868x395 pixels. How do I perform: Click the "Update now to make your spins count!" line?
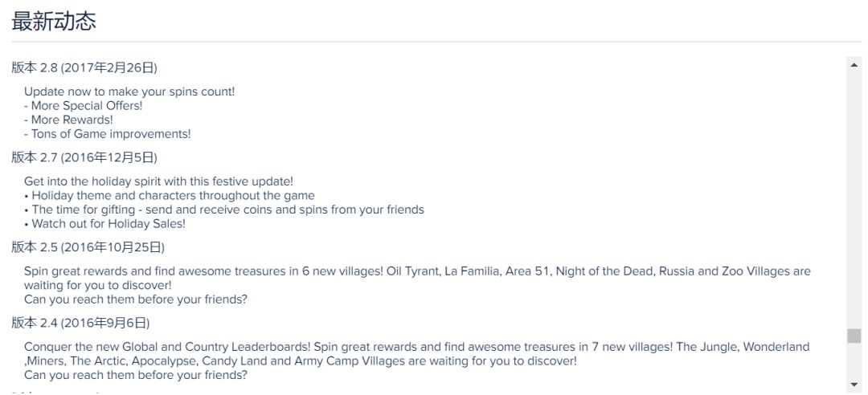click(129, 92)
